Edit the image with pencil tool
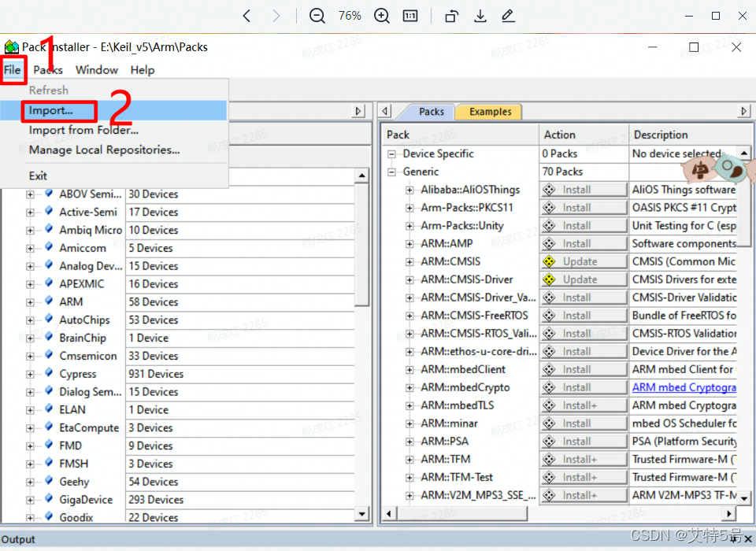Screen dimensions: 756x551 [508, 16]
